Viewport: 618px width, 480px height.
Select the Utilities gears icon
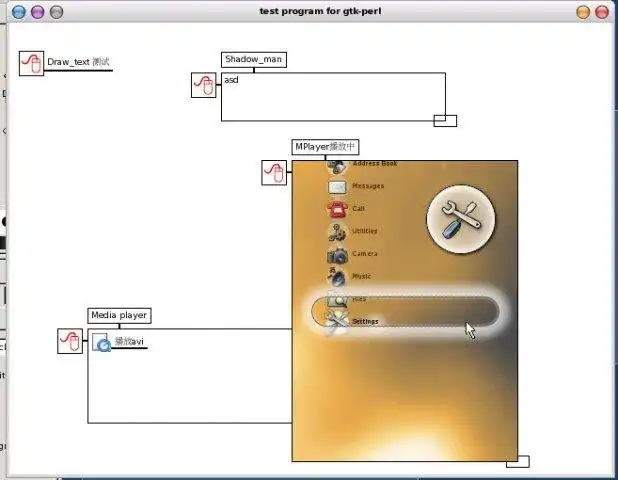tap(337, 232)
